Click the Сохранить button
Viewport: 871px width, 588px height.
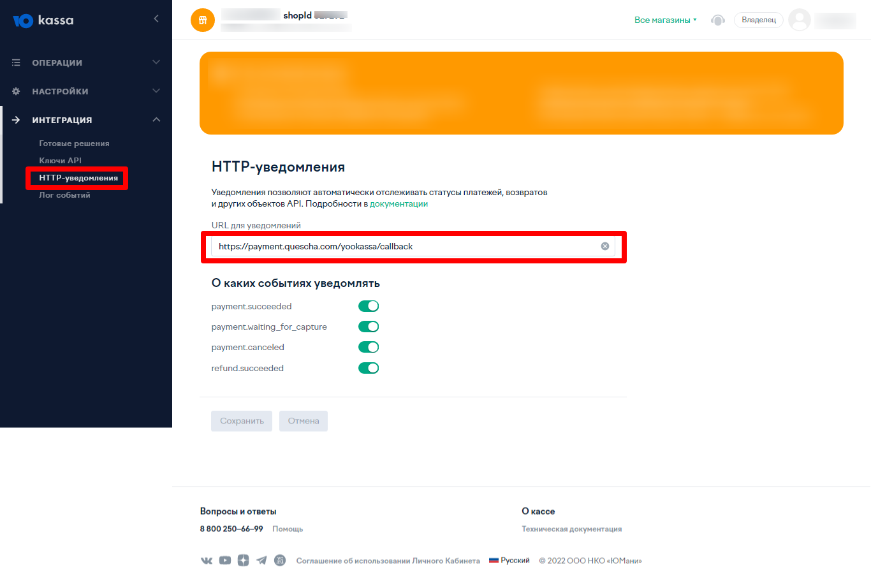point(242,421)
